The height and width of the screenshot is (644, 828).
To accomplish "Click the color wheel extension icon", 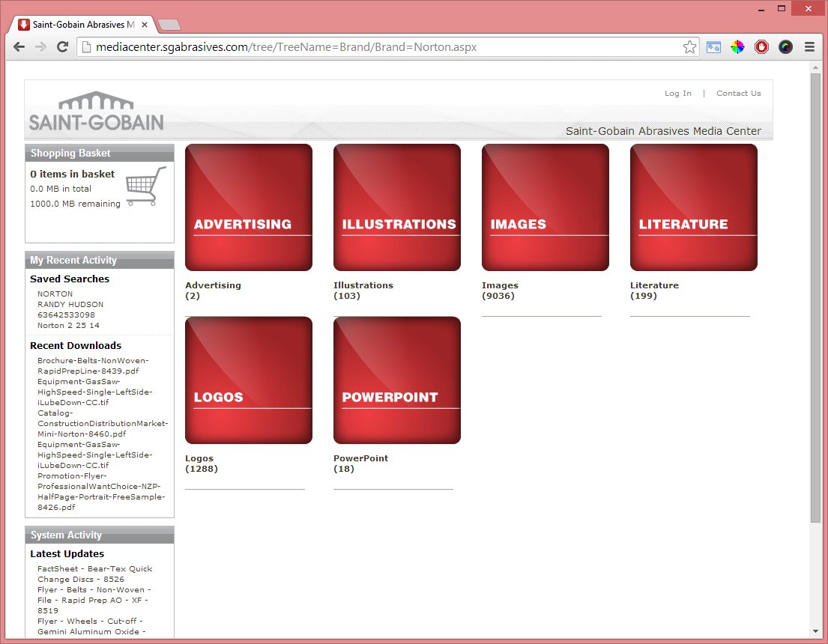I will 737,47.
